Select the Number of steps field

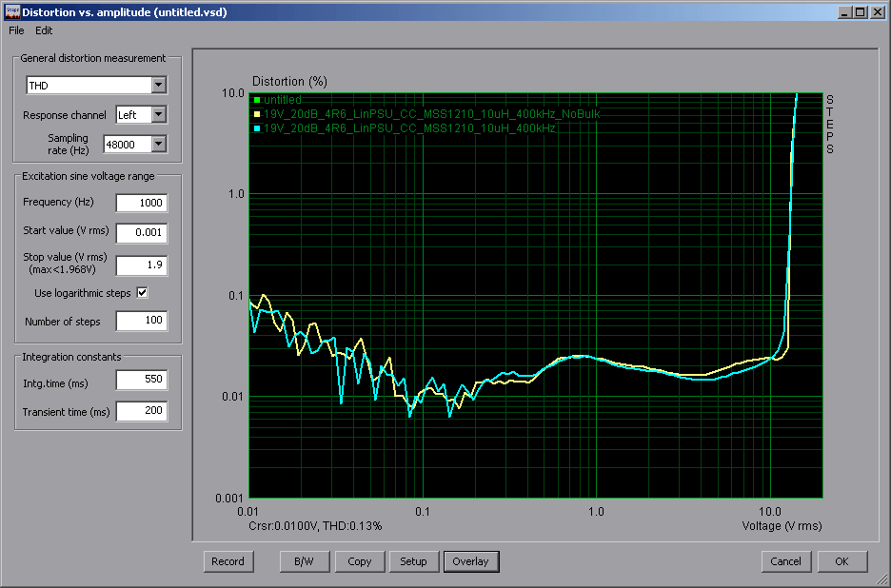pyautogui.click(x=141, y=322)
